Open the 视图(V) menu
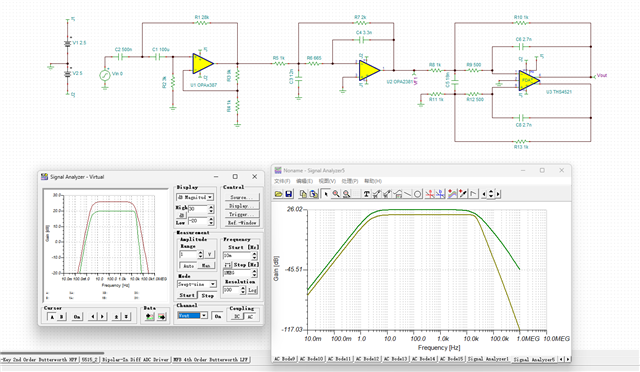Image resolution: width=640 pixels, height=372 pixels. tap(327, 181)
